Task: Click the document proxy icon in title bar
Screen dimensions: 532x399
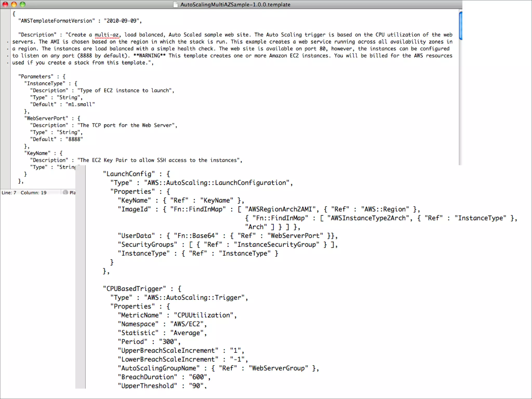Action: (x=176, y=4)
